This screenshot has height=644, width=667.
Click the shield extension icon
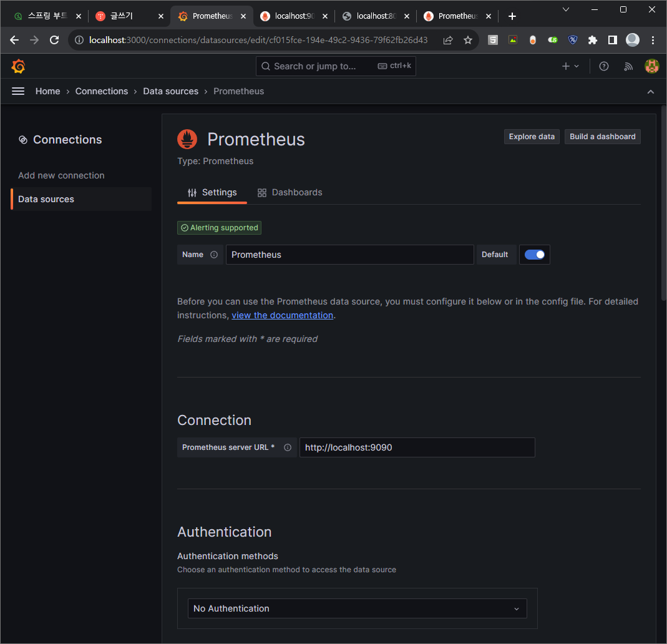[x=573, y=40]
